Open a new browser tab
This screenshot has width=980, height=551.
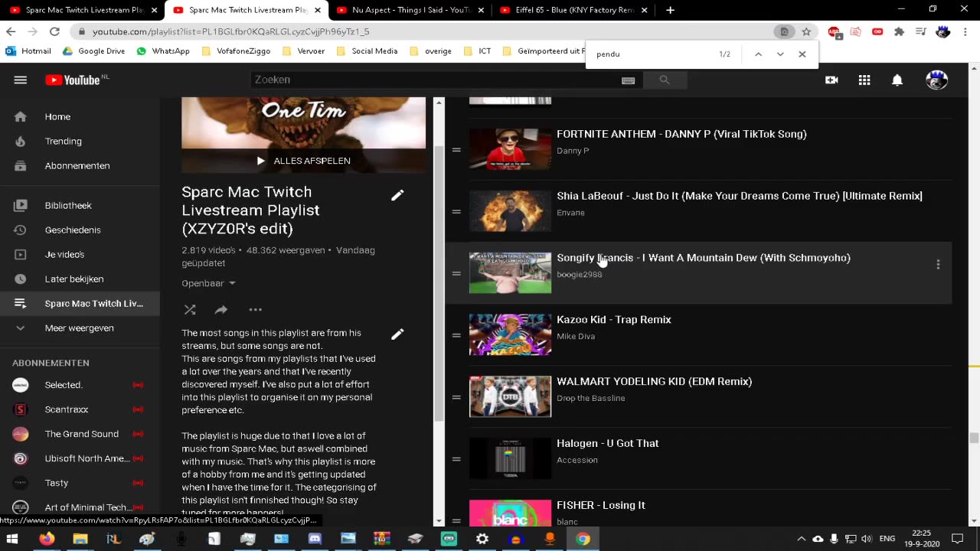(x=670, y=10)
